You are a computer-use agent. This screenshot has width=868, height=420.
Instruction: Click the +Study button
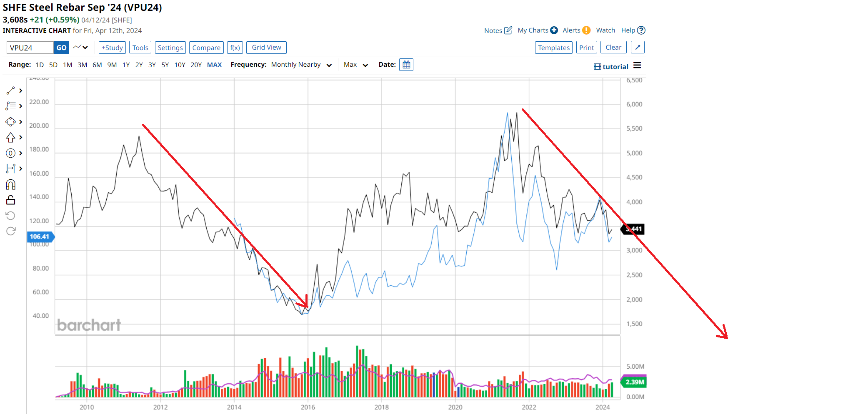click(x=113, y=48)
